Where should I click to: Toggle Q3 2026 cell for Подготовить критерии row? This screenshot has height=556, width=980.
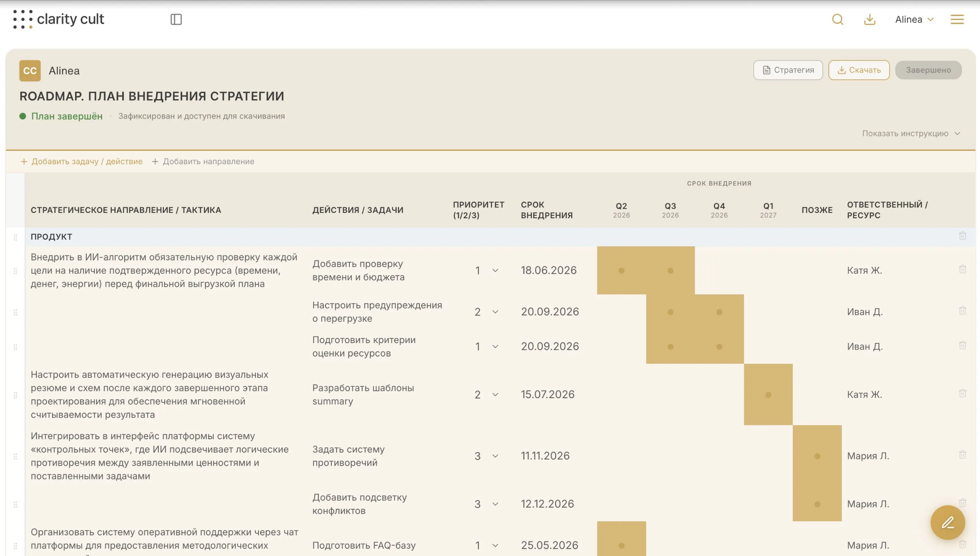670,347
